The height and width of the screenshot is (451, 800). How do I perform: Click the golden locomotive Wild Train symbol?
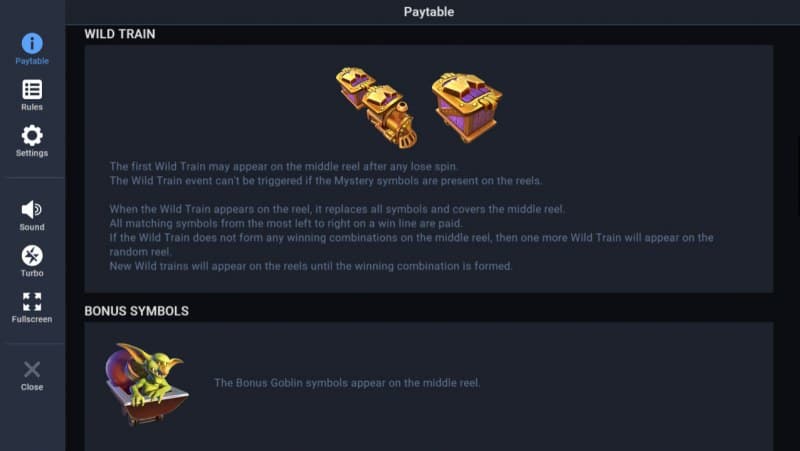point(390,117)
